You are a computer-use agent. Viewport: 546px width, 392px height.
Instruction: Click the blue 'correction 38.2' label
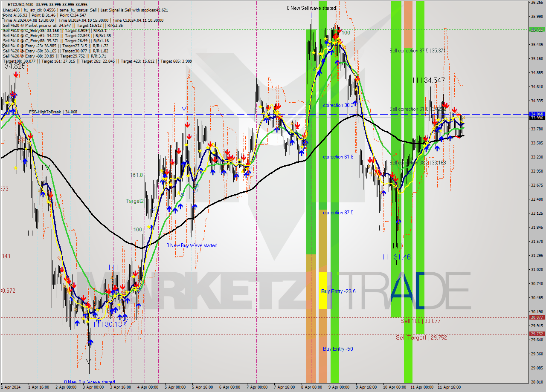coord(338,105)
